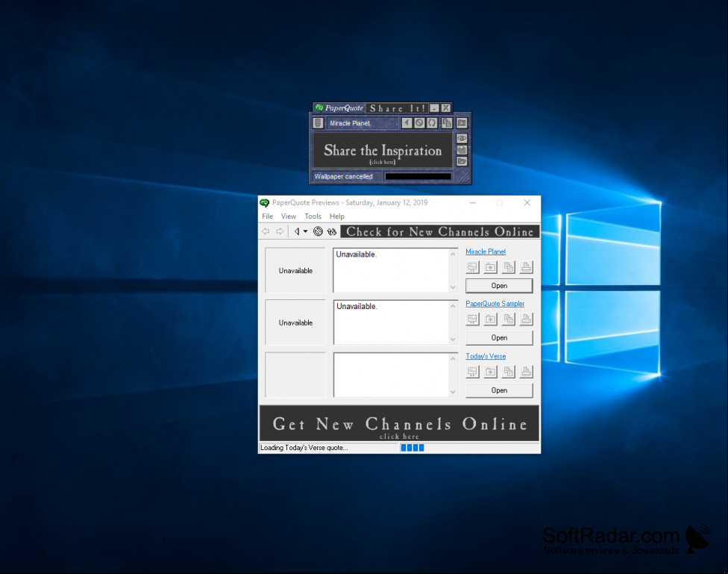Click the print icon under PaperQuote Sampler

(x=527, y=319)
